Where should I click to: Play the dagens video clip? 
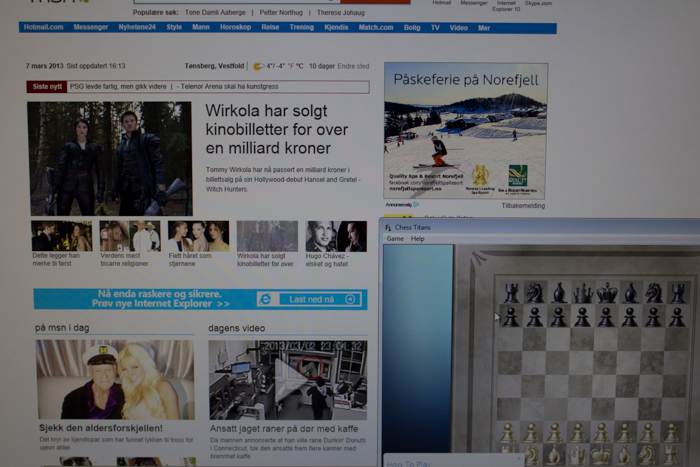pos(288,380)
